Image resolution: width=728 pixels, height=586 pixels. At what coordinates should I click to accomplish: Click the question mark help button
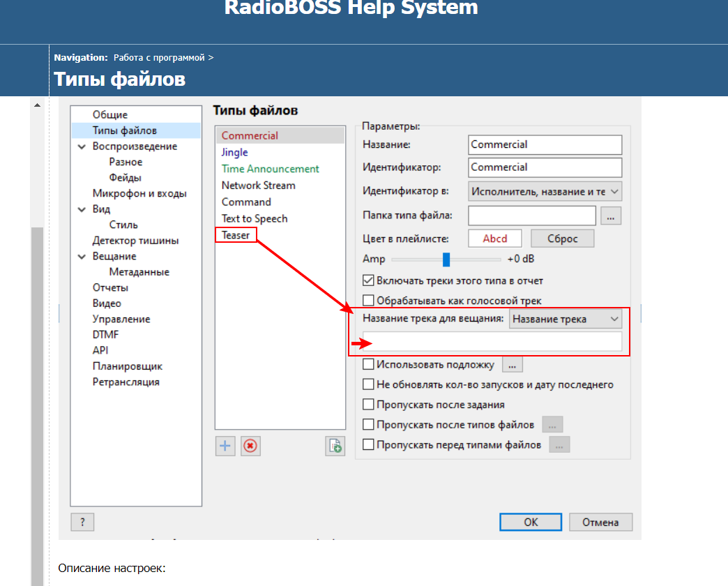(82, 522)
